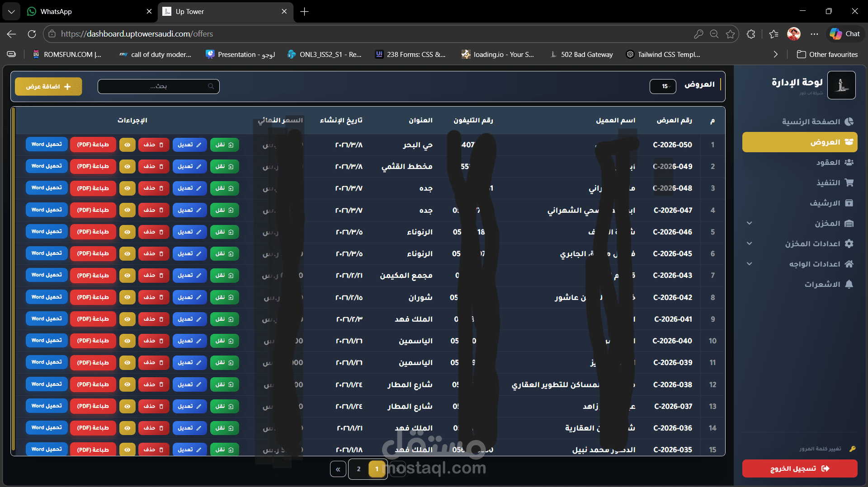Screen dimensions: 868x487
Task: Click the next pages double-arrow button
Action: (x=338, y=469)
